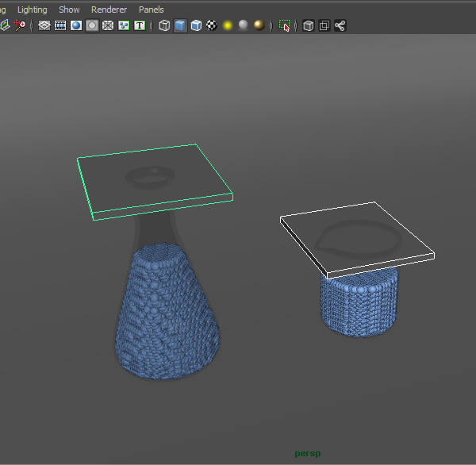
Task: Click the textured checker display icon
Action: (212, 25)
